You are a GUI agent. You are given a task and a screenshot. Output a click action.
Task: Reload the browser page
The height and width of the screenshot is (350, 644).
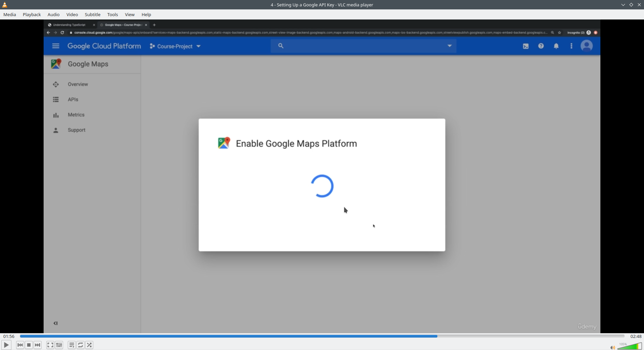62,33
